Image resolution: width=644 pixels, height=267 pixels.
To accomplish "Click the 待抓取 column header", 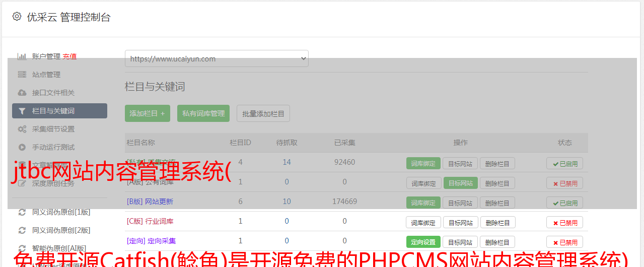I will click(x=287, y=143).
